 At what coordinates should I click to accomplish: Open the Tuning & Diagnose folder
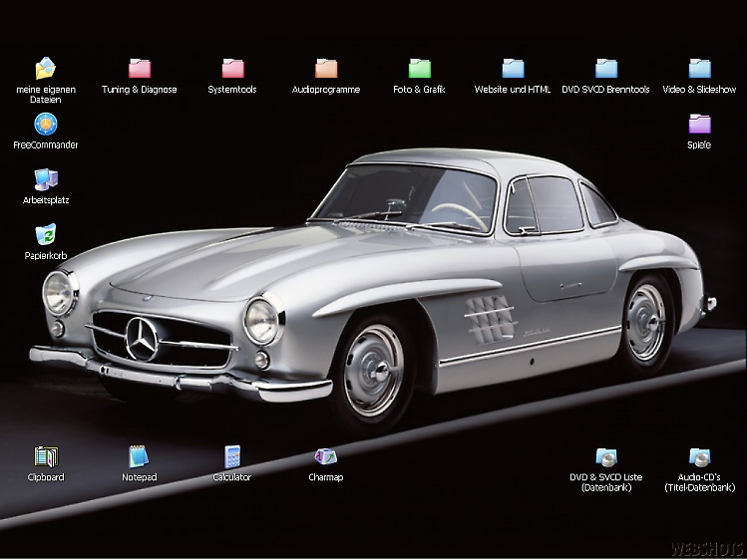coord(139,69)
